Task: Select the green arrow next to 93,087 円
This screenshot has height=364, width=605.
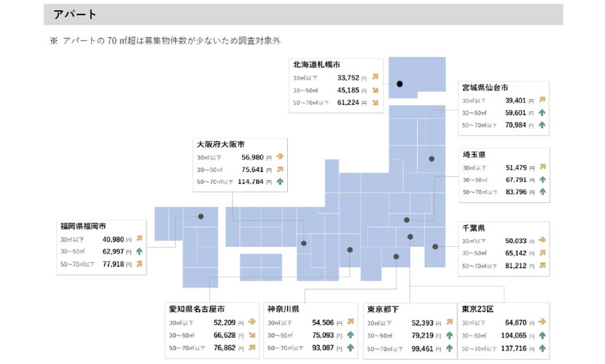Action: [351, 347]
